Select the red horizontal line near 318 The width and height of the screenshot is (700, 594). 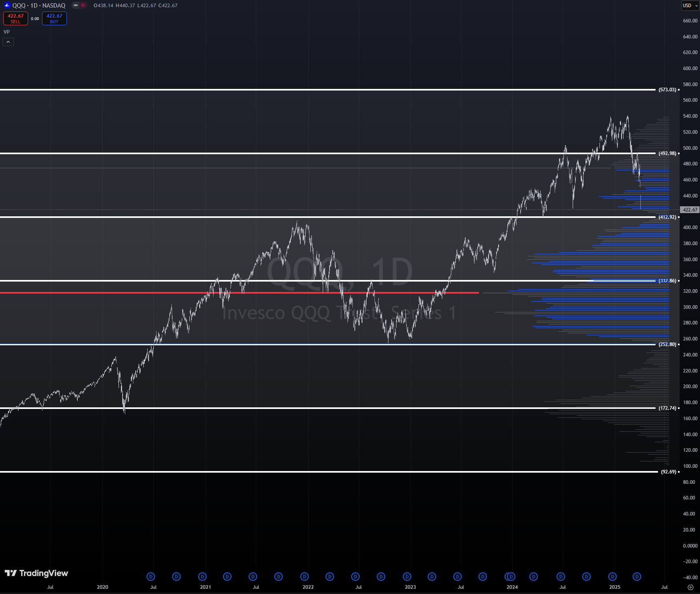(x=239, y=293)
